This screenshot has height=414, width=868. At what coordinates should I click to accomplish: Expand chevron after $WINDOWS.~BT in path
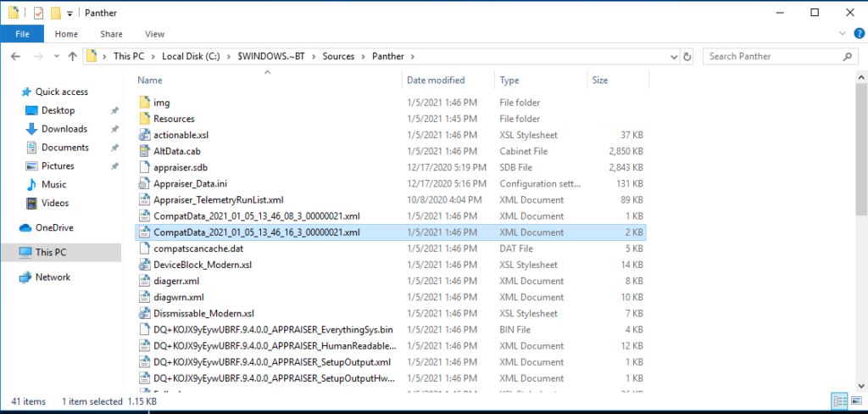[x=314, y=57]
